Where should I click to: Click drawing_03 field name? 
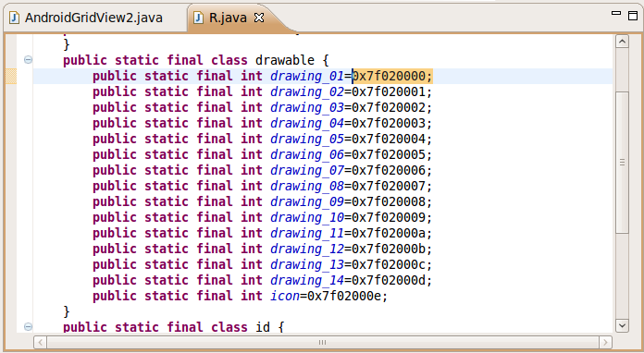(307, 107)
